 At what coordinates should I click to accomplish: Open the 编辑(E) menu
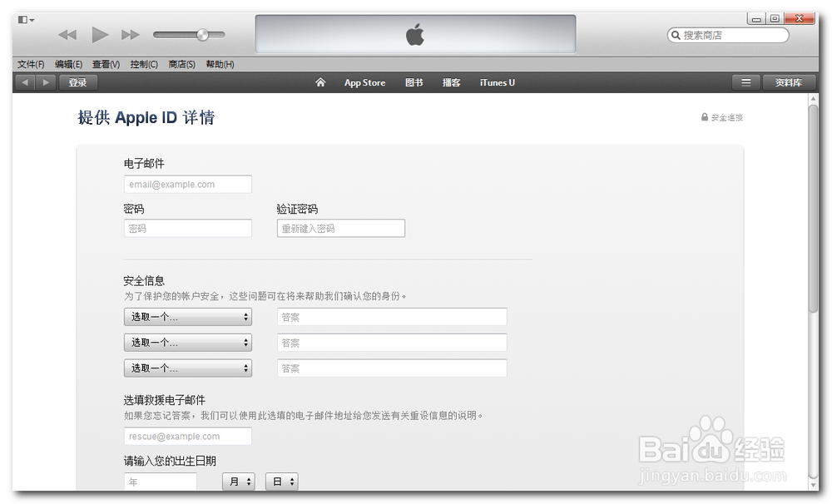click(68, 64)
